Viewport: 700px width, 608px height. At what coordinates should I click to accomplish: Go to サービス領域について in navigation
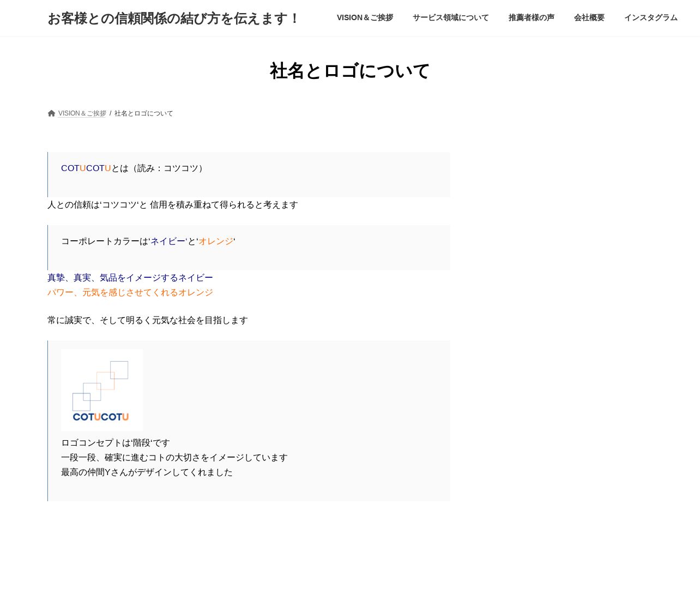point(451,17)
